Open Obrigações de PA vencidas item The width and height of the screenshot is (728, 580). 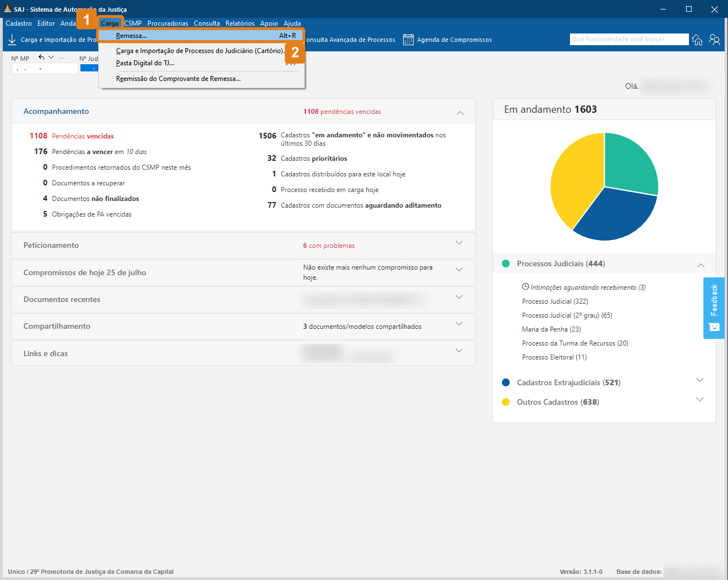87,214
